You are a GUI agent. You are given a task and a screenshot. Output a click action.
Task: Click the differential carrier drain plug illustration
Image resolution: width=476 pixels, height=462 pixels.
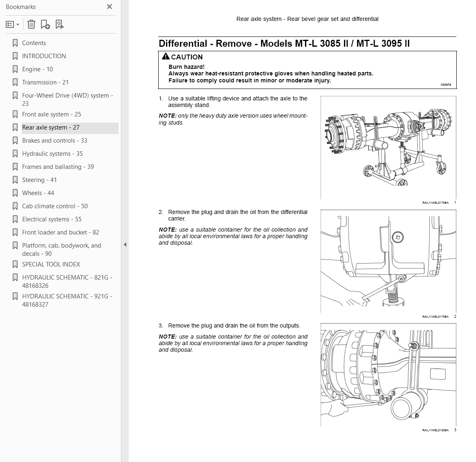pyautogui.click(x=388, y=261)
